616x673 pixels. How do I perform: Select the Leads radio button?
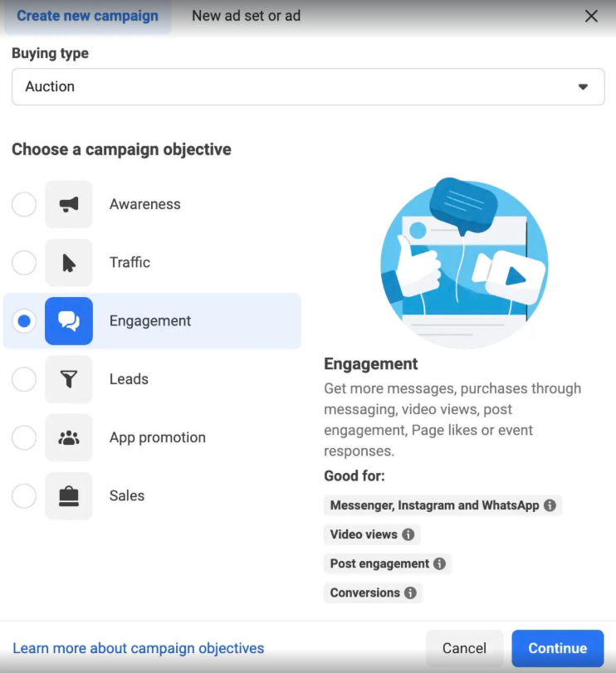tap(24, 379)
